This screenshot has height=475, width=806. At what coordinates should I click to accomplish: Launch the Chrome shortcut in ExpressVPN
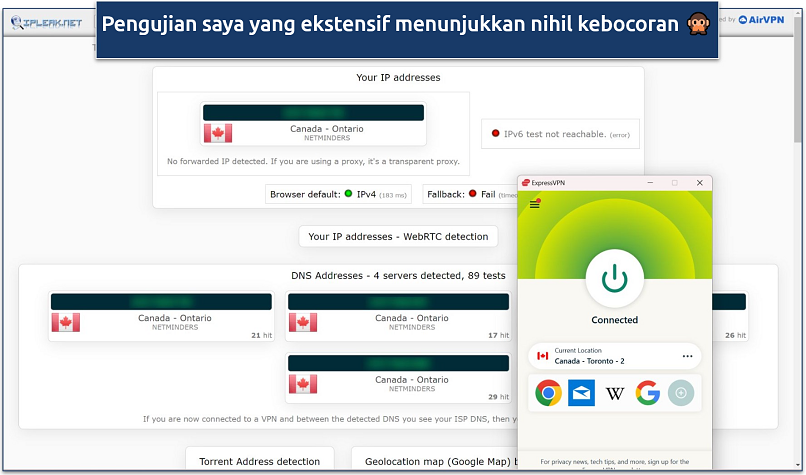(547, 393)
